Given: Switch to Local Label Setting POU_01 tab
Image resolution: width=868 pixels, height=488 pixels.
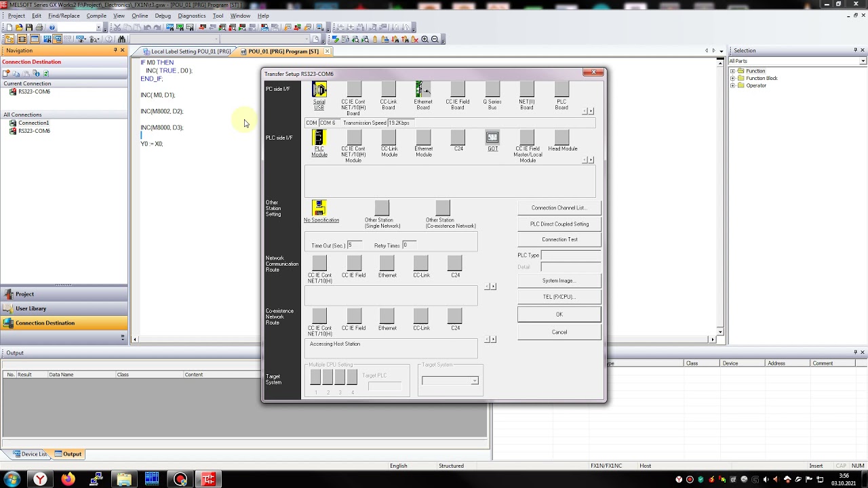Looking at the screenshot, I should (186, 52).
